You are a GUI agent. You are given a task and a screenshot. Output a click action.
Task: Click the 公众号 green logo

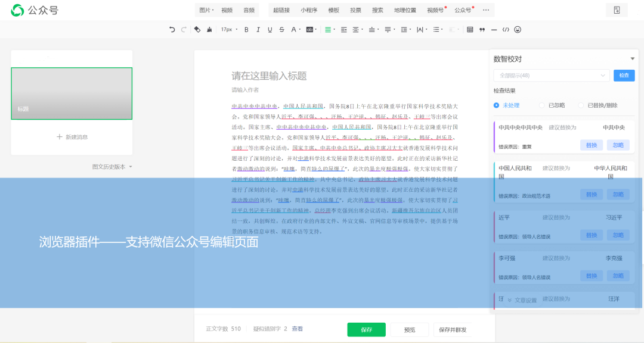(17, 10)
